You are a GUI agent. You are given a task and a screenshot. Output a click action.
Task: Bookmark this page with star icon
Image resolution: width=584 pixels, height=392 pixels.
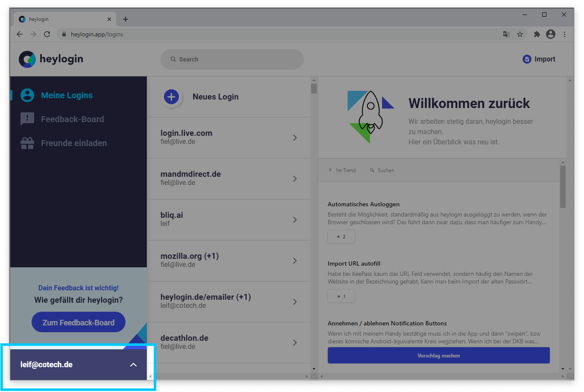pos(520,34)
